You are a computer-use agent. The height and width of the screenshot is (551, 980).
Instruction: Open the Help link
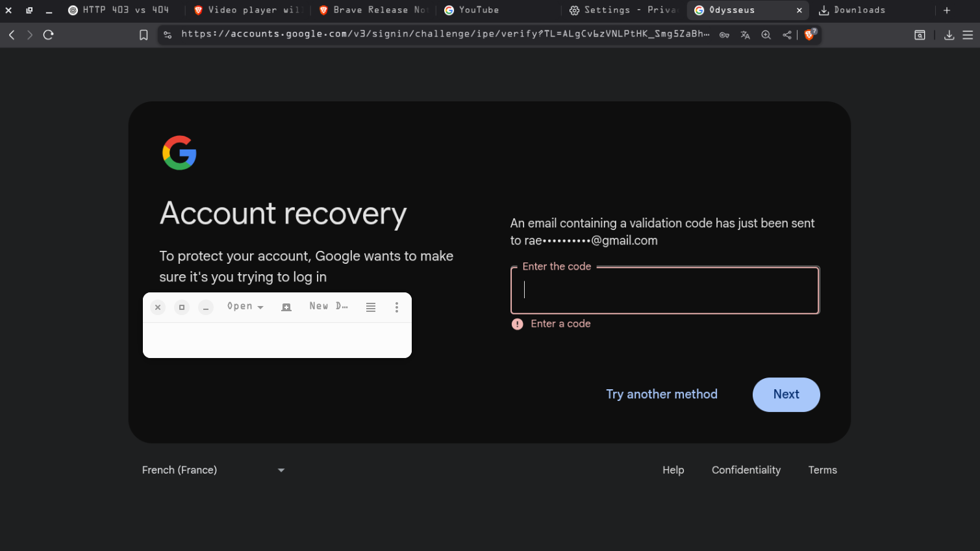coord(673,470)
